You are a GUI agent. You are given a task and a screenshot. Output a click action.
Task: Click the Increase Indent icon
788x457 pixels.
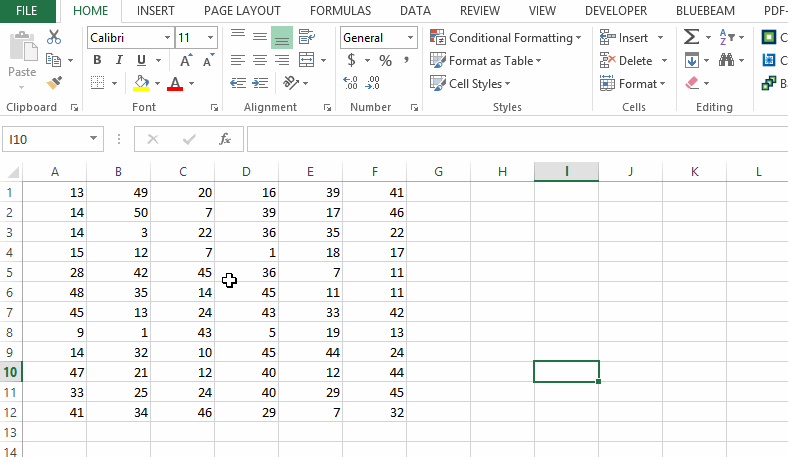(x=261, y=83)
